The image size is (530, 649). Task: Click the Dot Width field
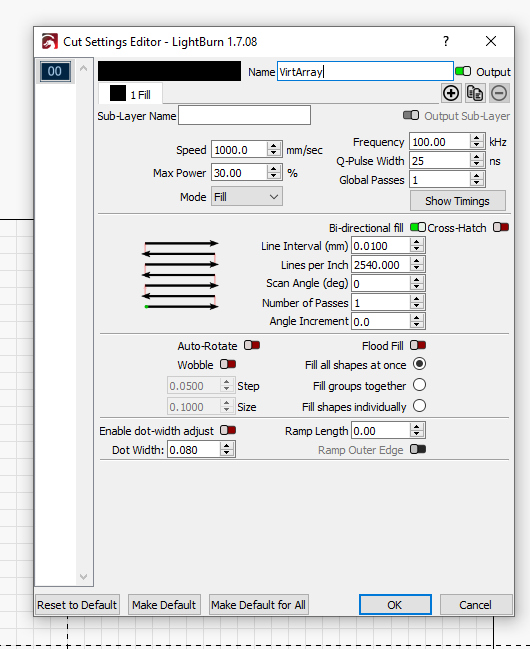[x=194, y=449]
